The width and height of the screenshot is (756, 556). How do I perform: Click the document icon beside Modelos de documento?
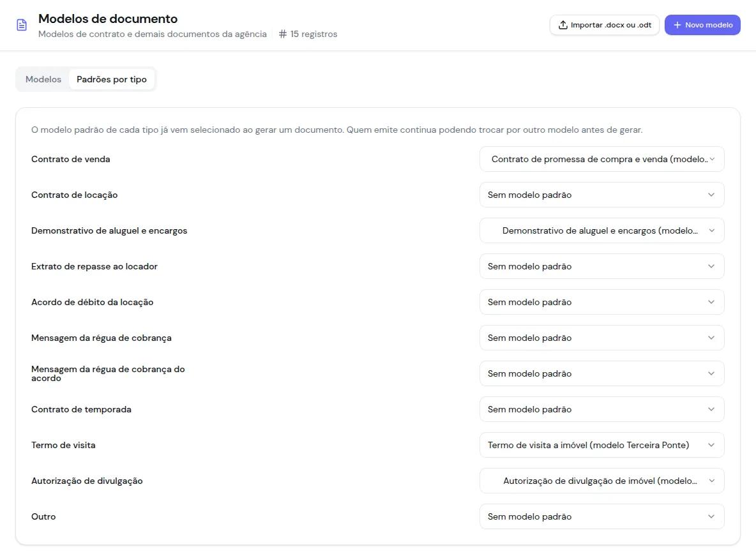[22, 25]
